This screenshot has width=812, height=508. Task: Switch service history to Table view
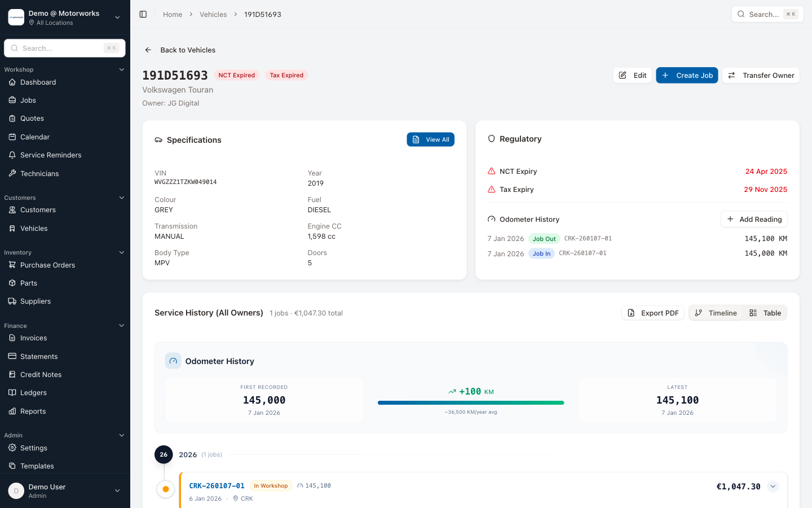765,313
